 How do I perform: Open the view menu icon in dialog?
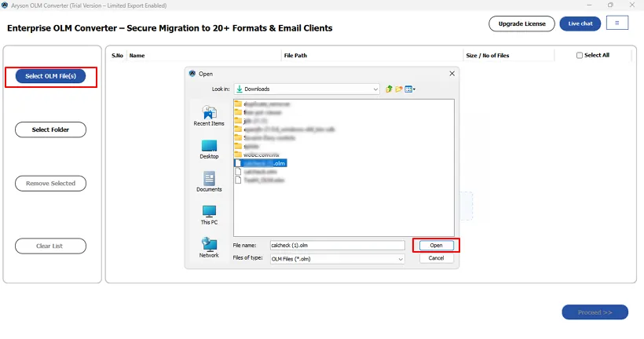(x=410, y=89)
